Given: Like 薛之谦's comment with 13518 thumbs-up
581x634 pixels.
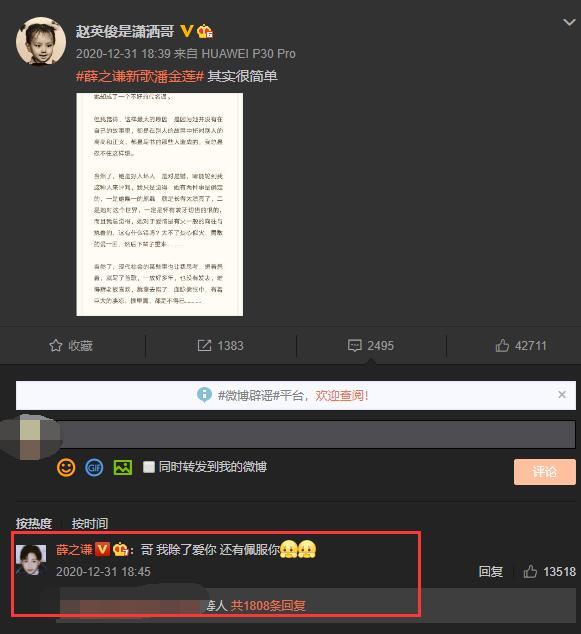Looking at the screenshot, I should 530,571.
